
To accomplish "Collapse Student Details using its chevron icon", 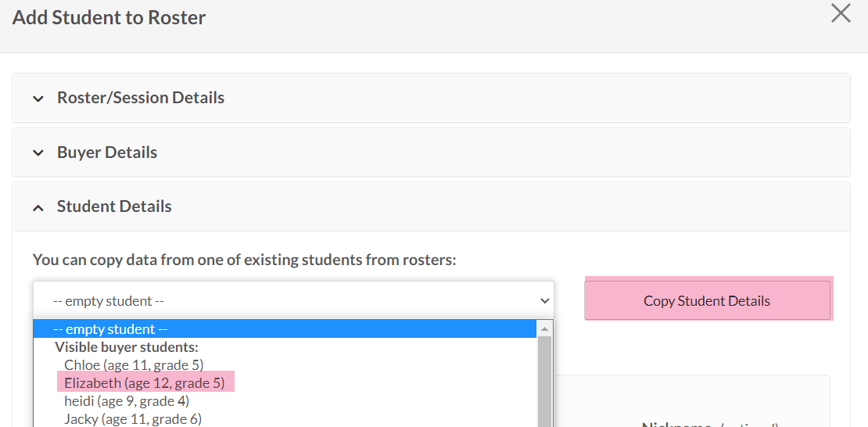I will tap(38, 207).
